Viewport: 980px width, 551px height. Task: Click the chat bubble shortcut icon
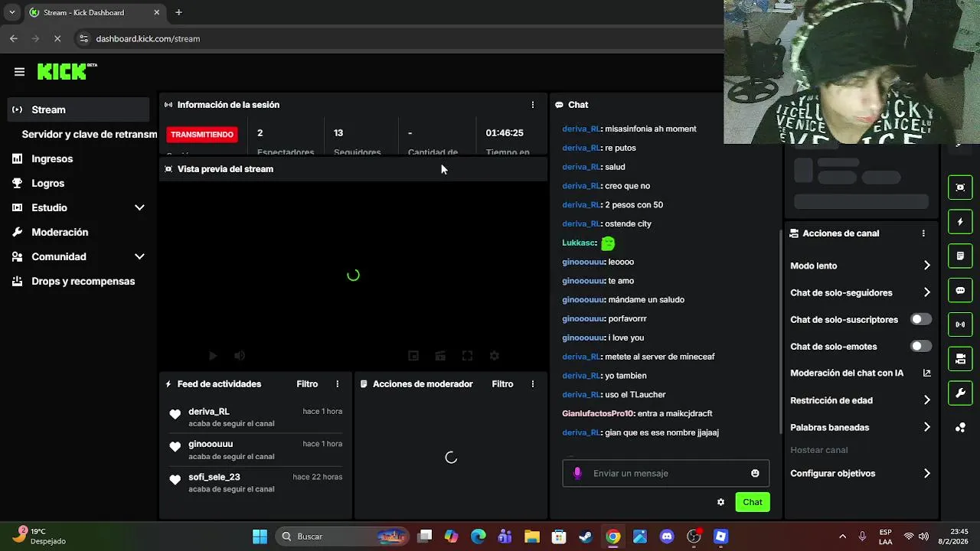tap(960, 290)
